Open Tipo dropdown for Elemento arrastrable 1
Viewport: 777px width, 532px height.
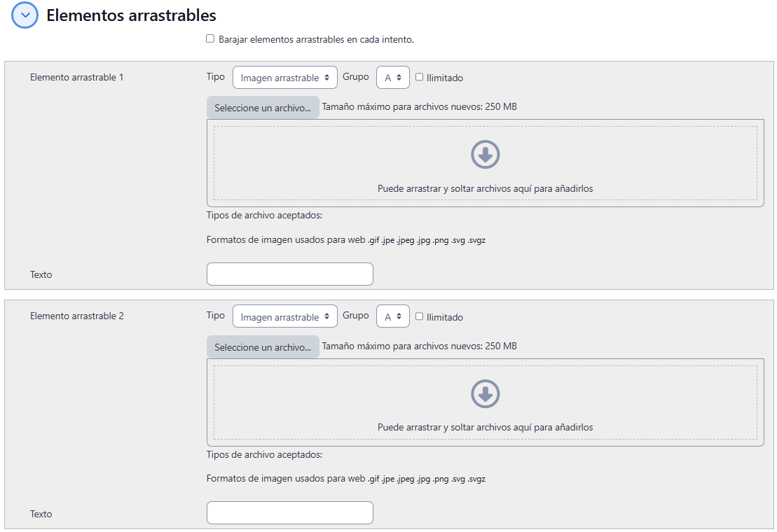point(284,78)
